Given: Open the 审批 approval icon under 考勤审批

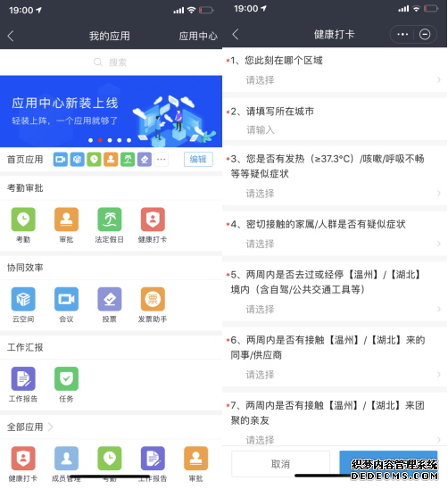Looking at the screenshot, I should pos(66,220).
